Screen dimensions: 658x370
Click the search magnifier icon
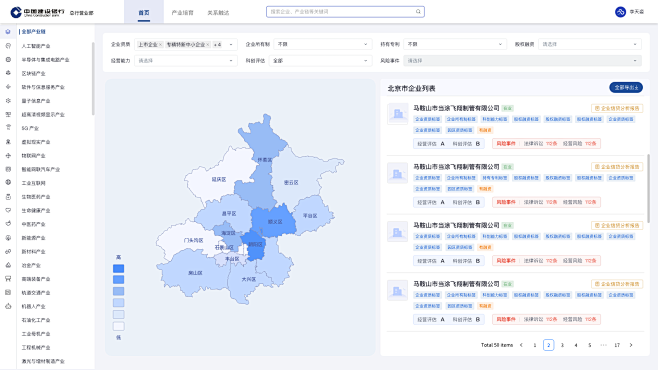tap(418, 12)
